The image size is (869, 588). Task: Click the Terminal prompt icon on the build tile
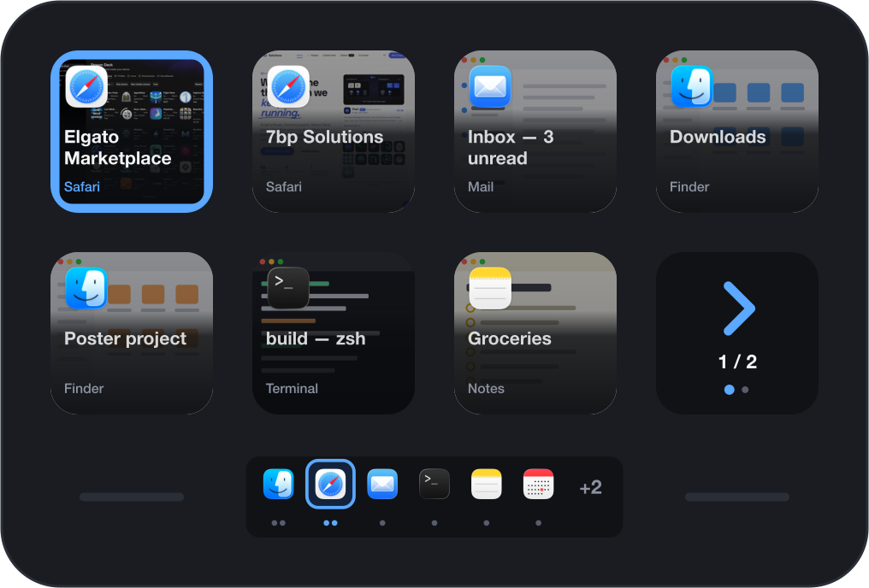coord(288,288)
